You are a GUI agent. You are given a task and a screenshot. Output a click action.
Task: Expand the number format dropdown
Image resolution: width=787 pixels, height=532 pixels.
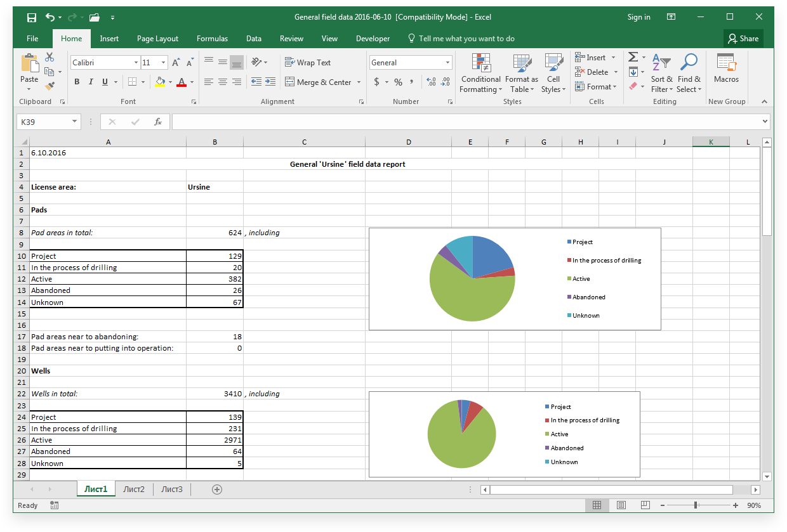[x=447, y=63]
